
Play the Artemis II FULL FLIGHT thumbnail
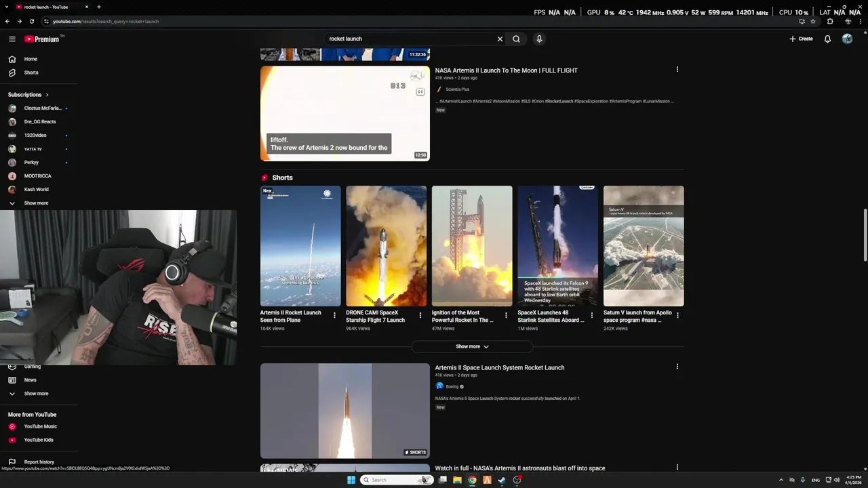point(345,113)
